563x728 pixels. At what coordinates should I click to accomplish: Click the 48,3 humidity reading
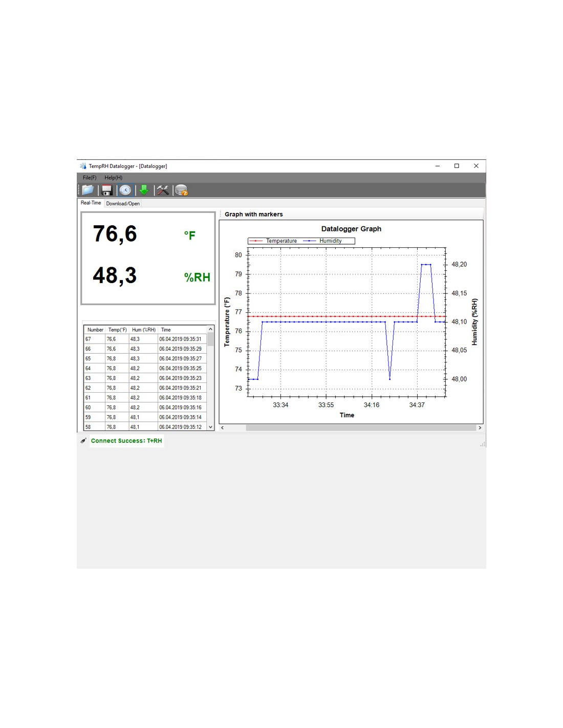pyautogui.click(x=115, y=275)
